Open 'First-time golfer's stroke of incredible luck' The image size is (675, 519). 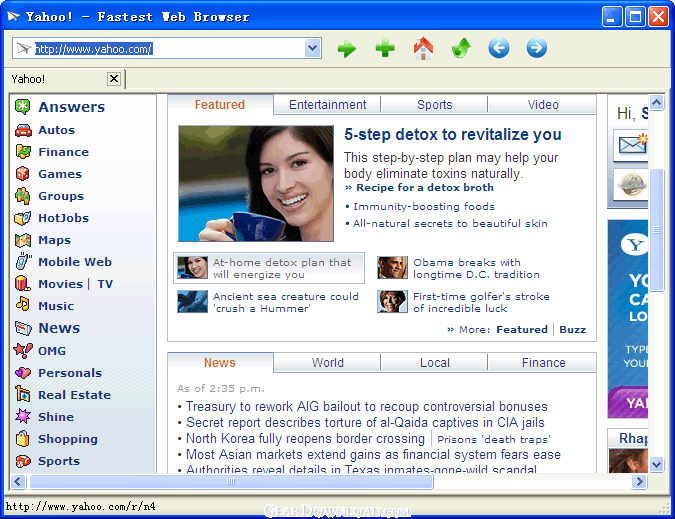pos(481,302)
